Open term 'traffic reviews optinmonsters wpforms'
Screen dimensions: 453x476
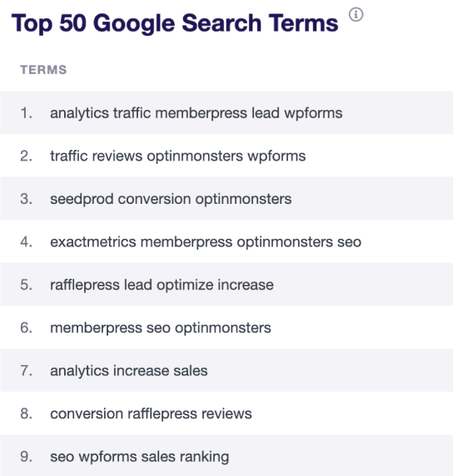point(177,156)
